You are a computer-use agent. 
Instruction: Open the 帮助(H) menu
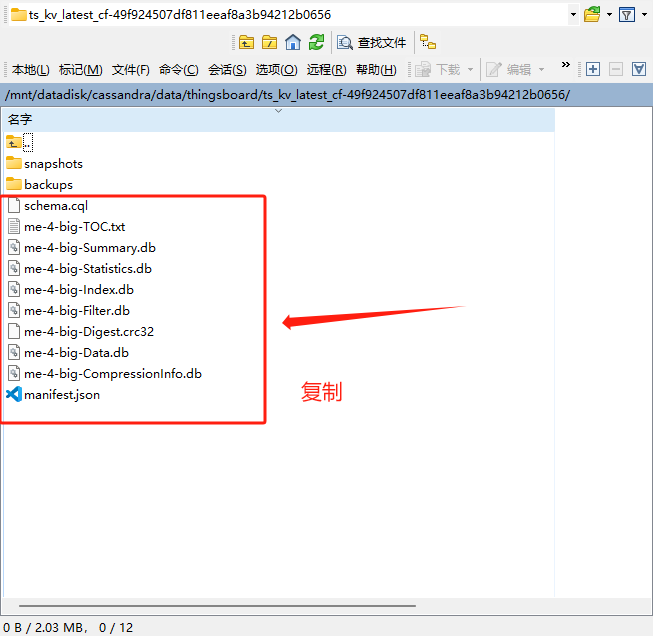point(376,70)
